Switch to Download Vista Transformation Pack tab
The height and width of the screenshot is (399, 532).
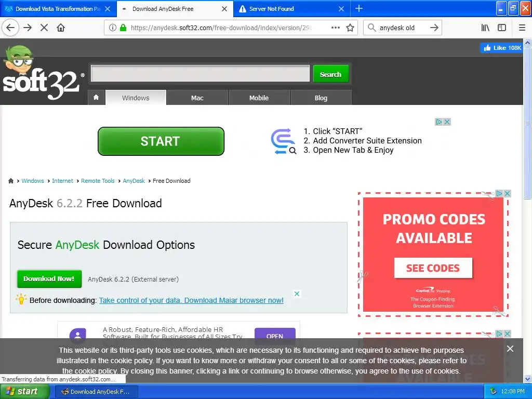pos(58,9)
